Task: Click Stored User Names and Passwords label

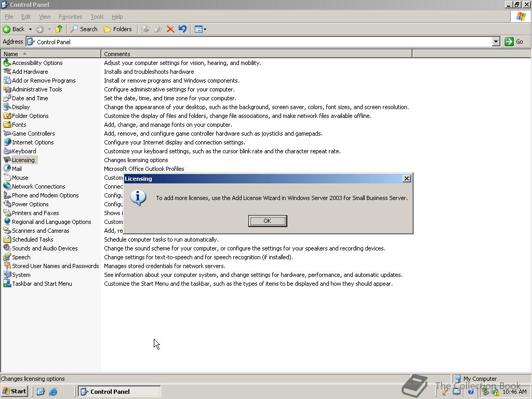Action: (x=55, y=266)
